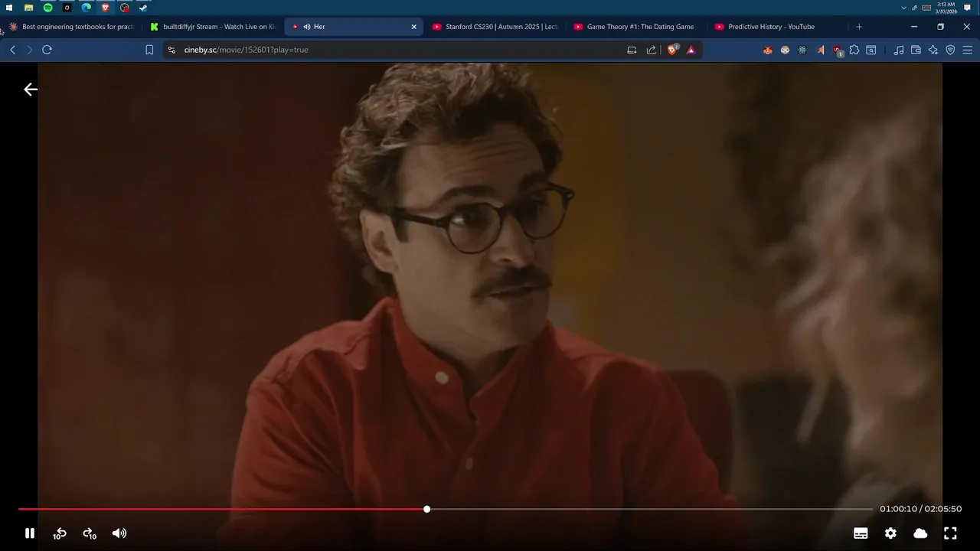Open the browser hamburger menu
The height and width of the screenshot is (551, 980).
coord(968,50)
